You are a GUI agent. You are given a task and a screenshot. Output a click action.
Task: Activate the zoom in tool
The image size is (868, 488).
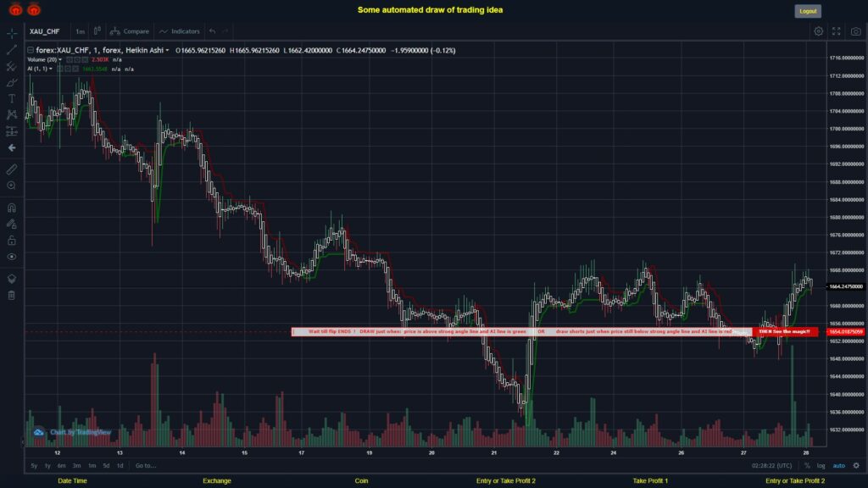tap(12, 186)
